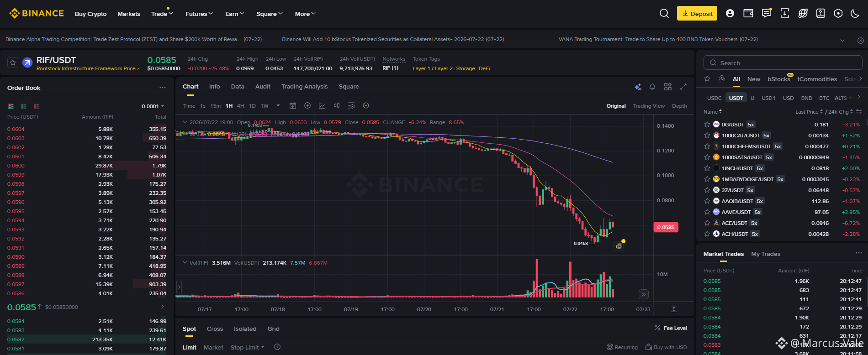Open more time intervals dropdown arrow
This screenshot has height=355, width=868.
click(278, 105)
